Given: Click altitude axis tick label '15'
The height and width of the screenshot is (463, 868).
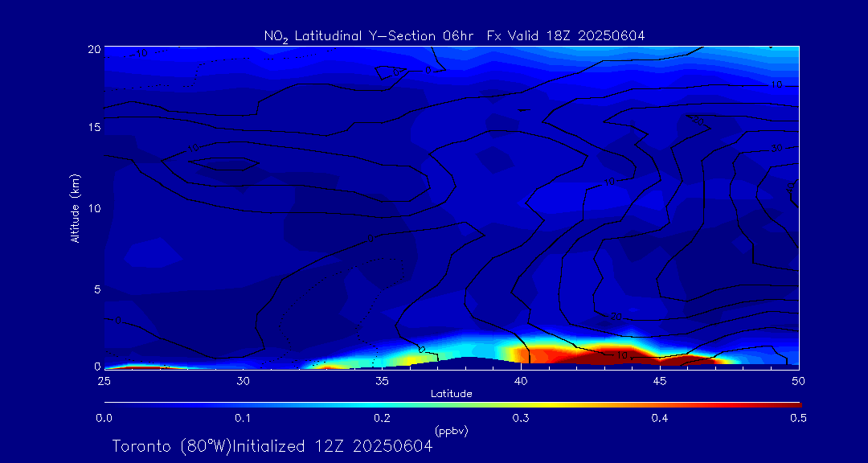Looking at the screenshot, I should tap(94, 127).
